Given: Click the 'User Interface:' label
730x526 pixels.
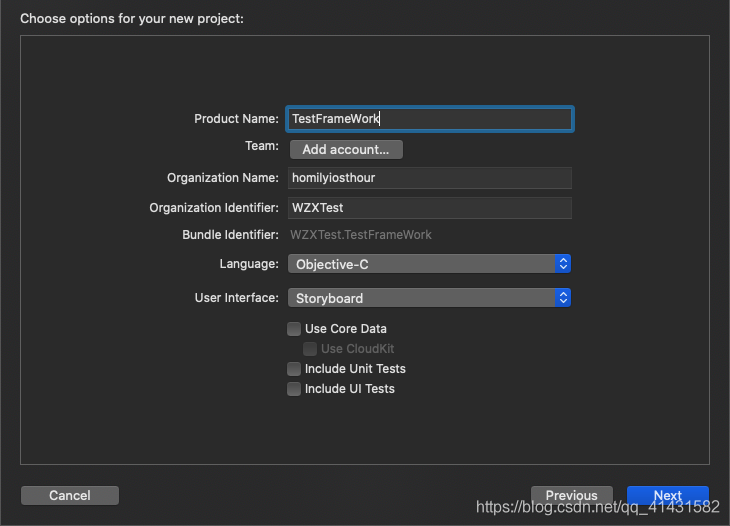Looking at the screenshot, I should click(236, 298).
